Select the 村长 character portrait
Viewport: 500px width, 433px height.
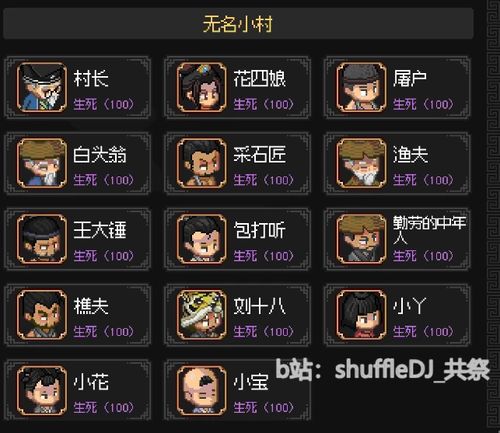(42, 87)
